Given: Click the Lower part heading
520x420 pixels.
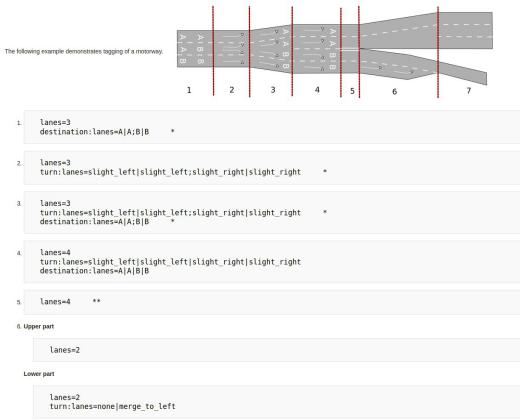Looking at the screenshot, I should (39, 374).
